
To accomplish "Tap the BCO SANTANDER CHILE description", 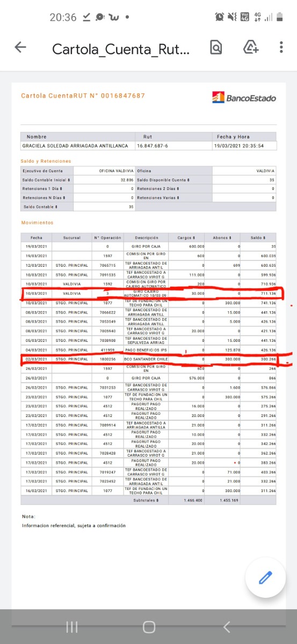I will [146, 359].
